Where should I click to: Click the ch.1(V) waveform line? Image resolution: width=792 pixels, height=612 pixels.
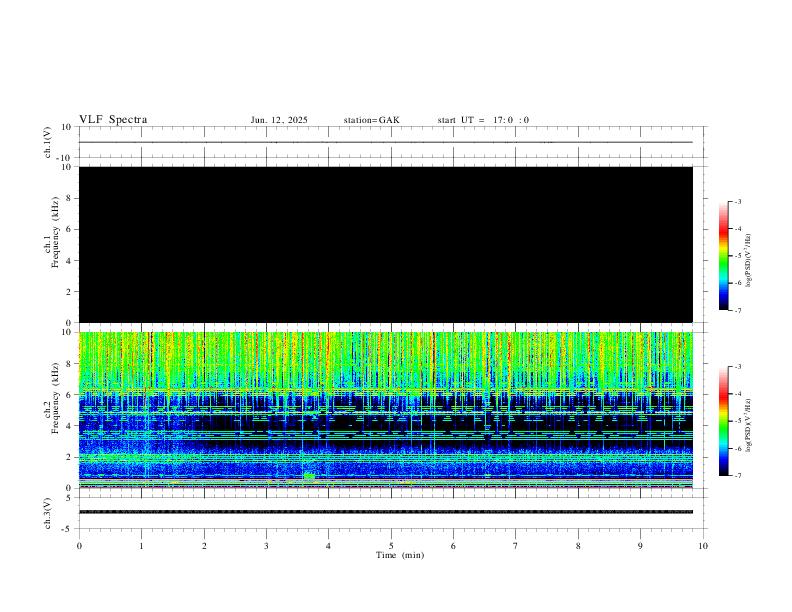(386, 142)
